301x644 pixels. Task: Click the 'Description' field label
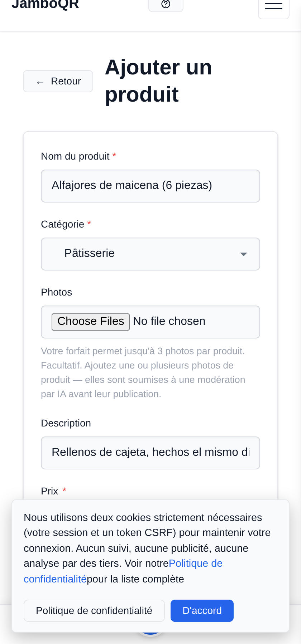(x=66, y=423)
